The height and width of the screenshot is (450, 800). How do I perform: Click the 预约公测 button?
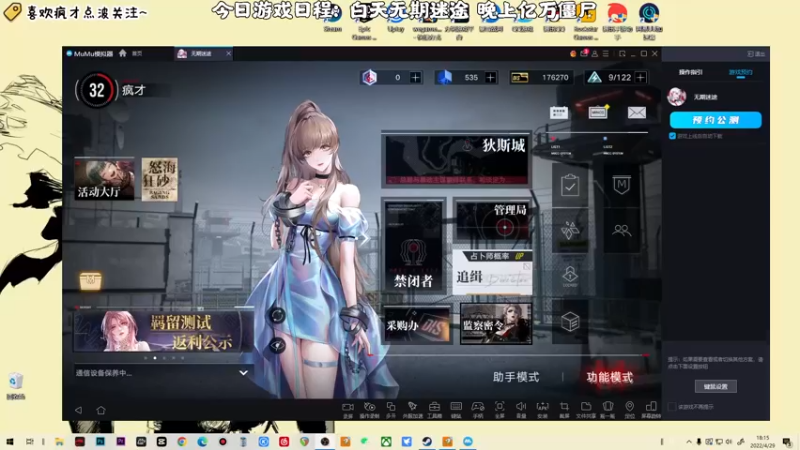click(x=715, y=120)
